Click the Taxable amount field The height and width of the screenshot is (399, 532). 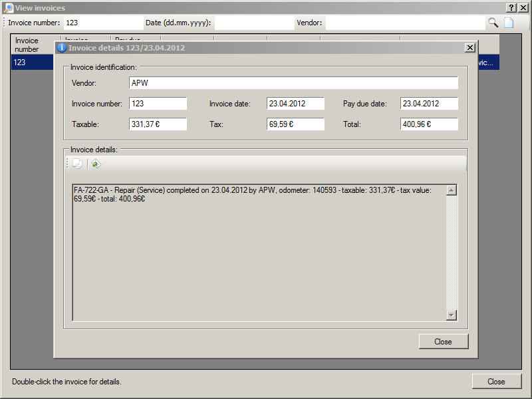158,124
